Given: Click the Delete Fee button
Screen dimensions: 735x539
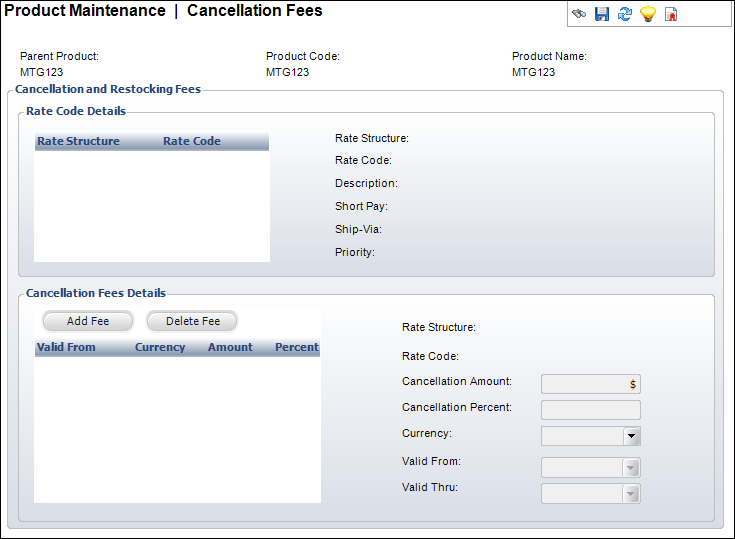Looking at the screenshot, I should [x=193, y=321].
